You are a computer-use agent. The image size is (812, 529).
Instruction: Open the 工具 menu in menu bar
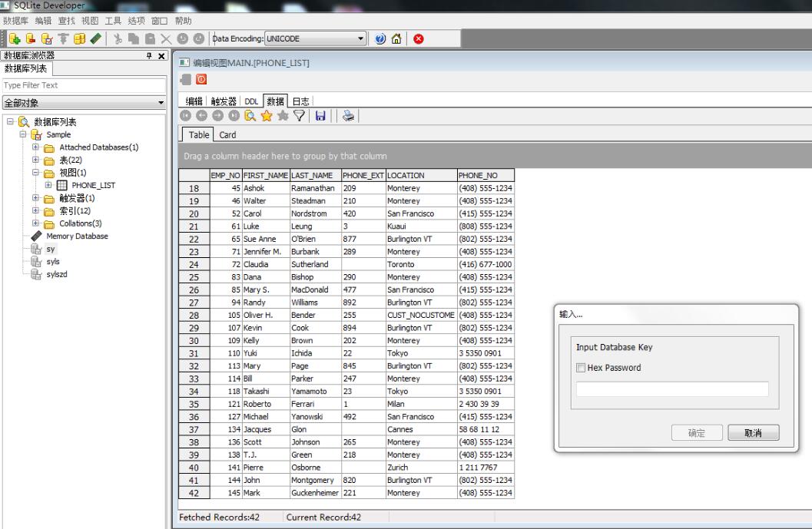point(113,21)
